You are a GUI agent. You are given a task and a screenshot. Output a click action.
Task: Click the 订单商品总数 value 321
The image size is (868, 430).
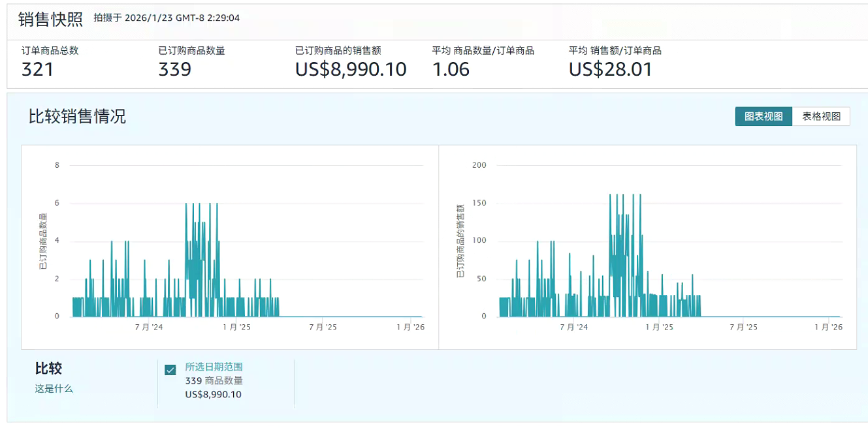point(37,69)
